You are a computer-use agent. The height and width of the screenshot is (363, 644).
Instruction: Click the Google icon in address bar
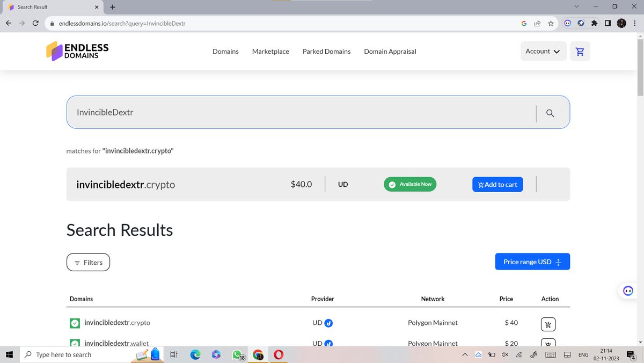524,24
